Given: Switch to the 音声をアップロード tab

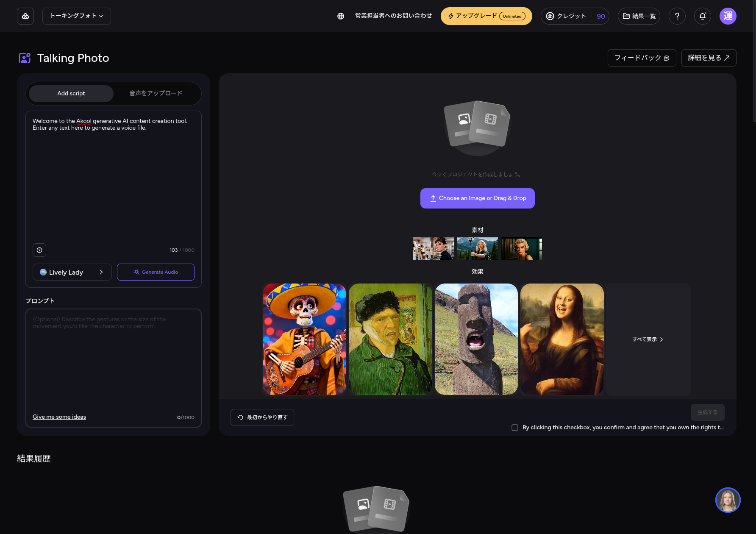Looking at the screenshot, I should [x=156, y=94].
